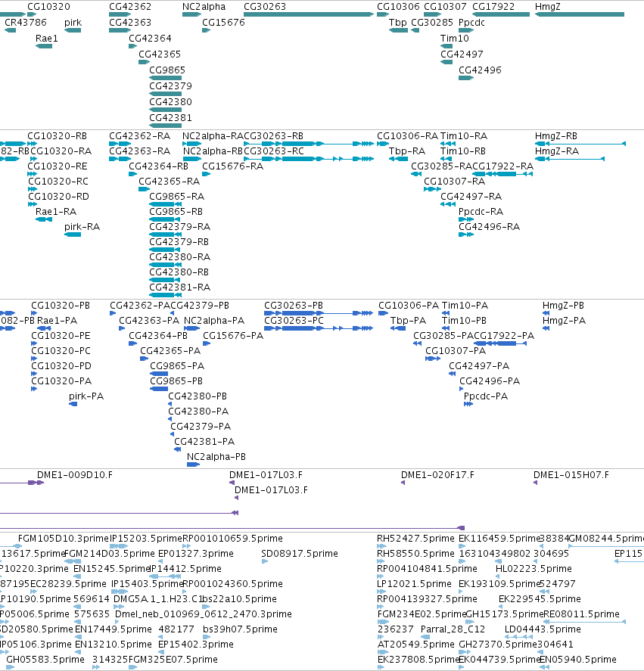Click the HmgZ gene arrow glyph
The image size is (644, 671).
tap(580, 14)
